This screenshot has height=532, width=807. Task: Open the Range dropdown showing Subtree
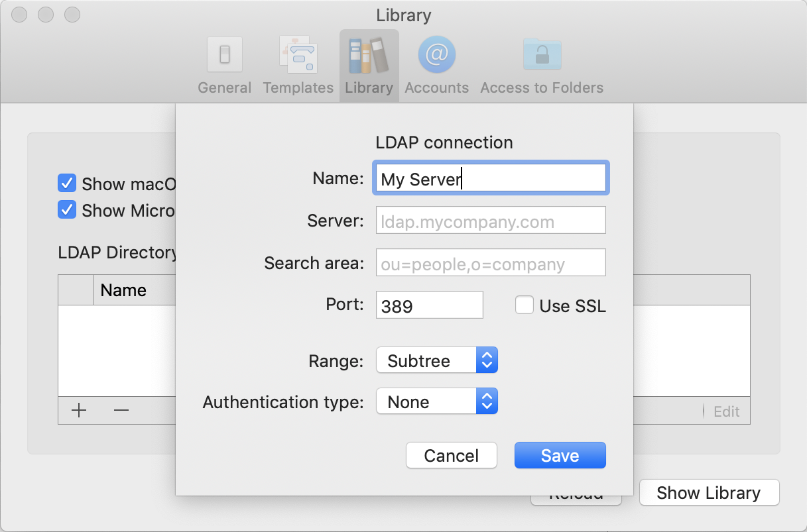(x=428, y=360)
